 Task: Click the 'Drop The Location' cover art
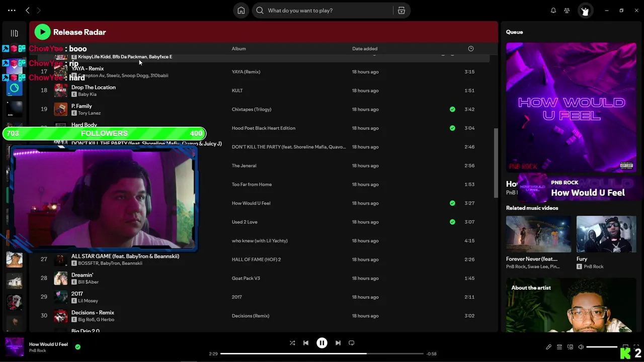[x=60, y=90]
